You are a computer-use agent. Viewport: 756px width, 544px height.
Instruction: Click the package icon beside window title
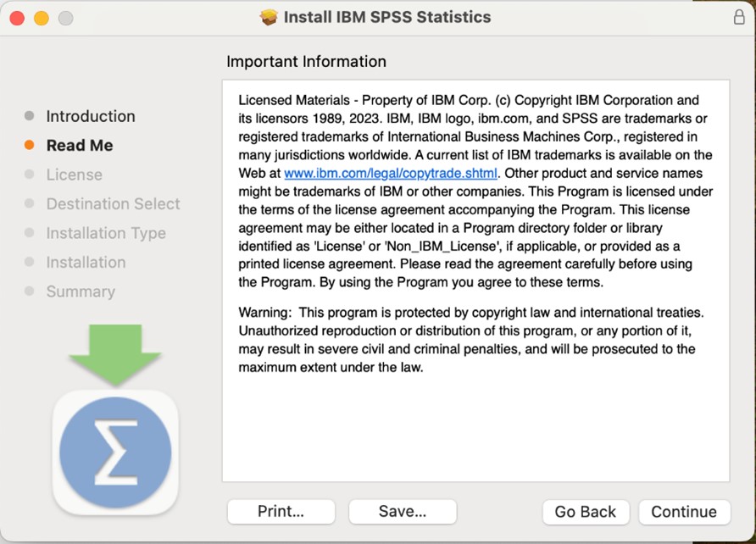[x=270, y=17]
